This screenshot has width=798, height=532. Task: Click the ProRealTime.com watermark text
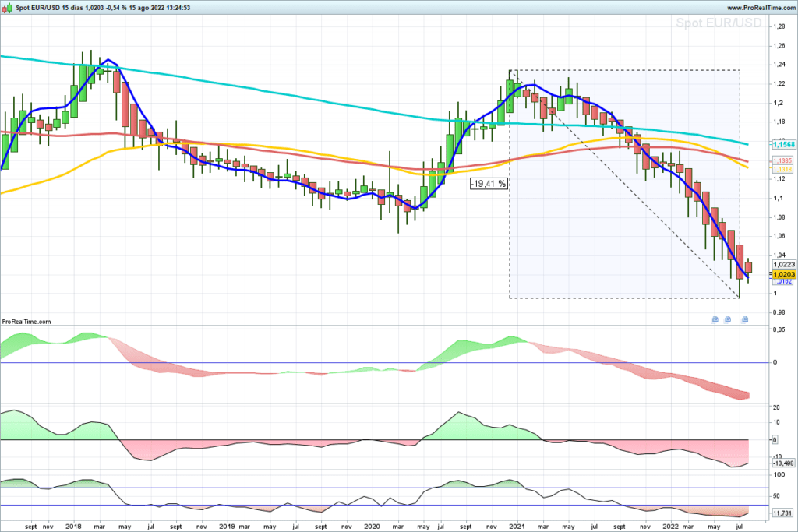pos(26,322)
